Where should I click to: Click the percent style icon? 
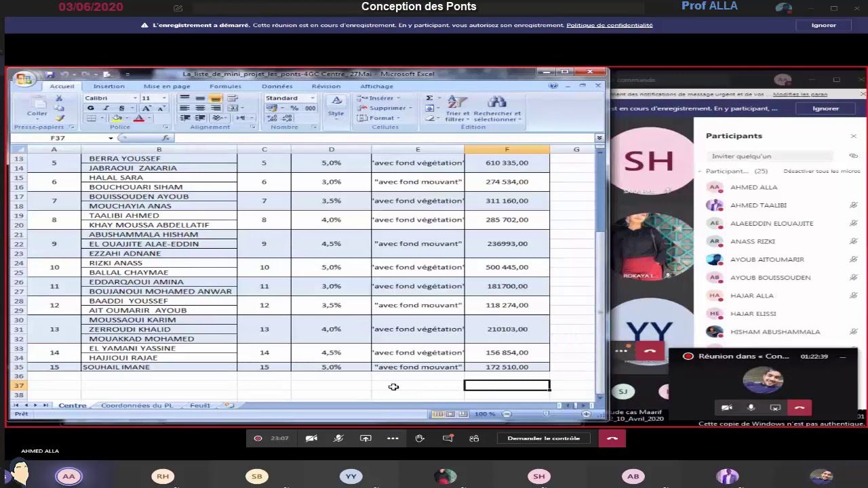pos(294,108)
